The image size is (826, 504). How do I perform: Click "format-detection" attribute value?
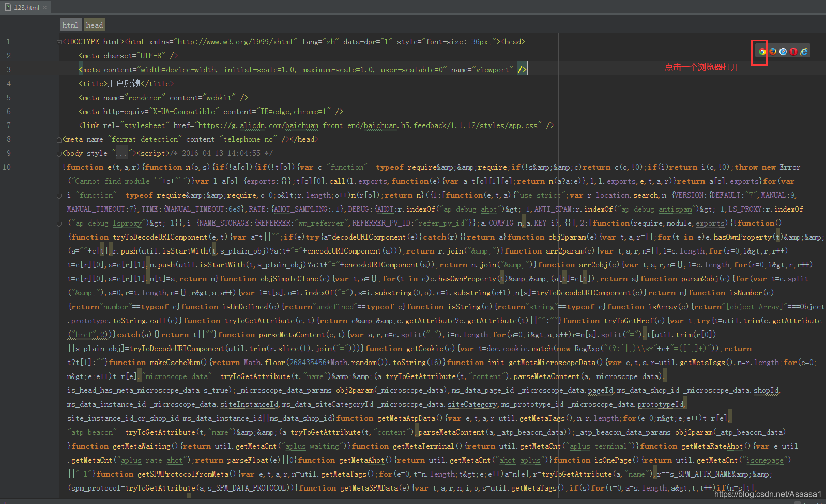click(x=145, y=139)
